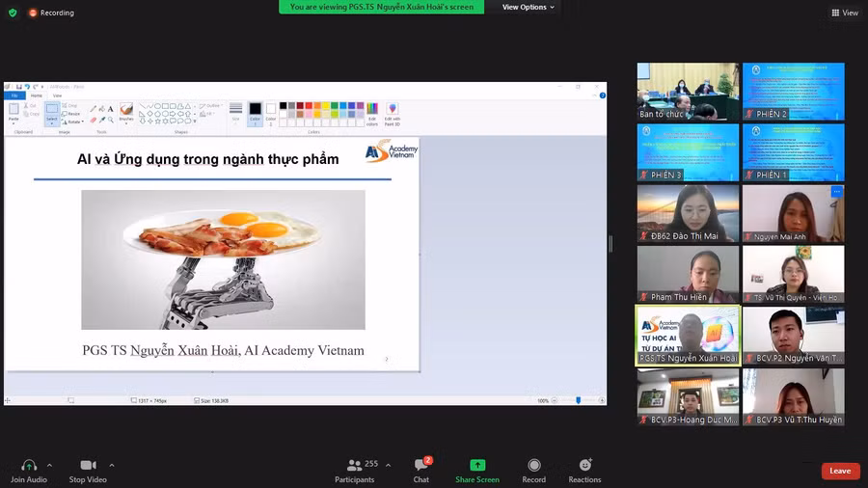The image size is (868, 488).
Task: Click Edit with Paint 3D icon
Action: coord(392,113)
